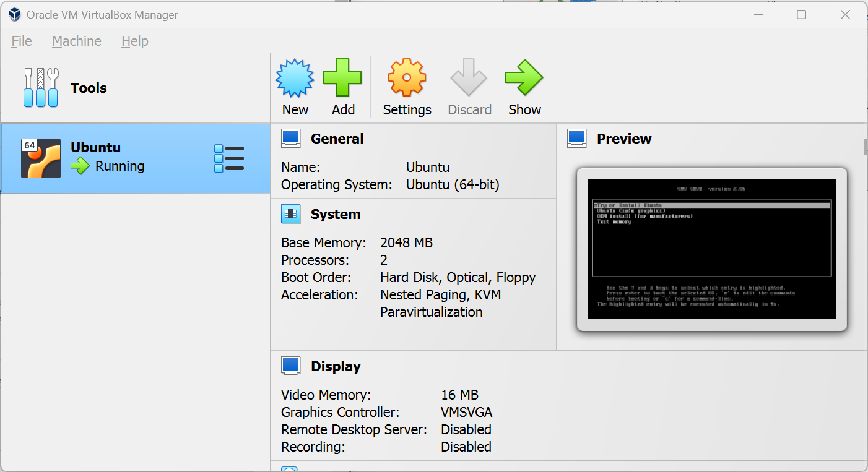Click the Processors value 2
Image resolution: width=868 pixels, height=472 pixels.
(384, 260)
